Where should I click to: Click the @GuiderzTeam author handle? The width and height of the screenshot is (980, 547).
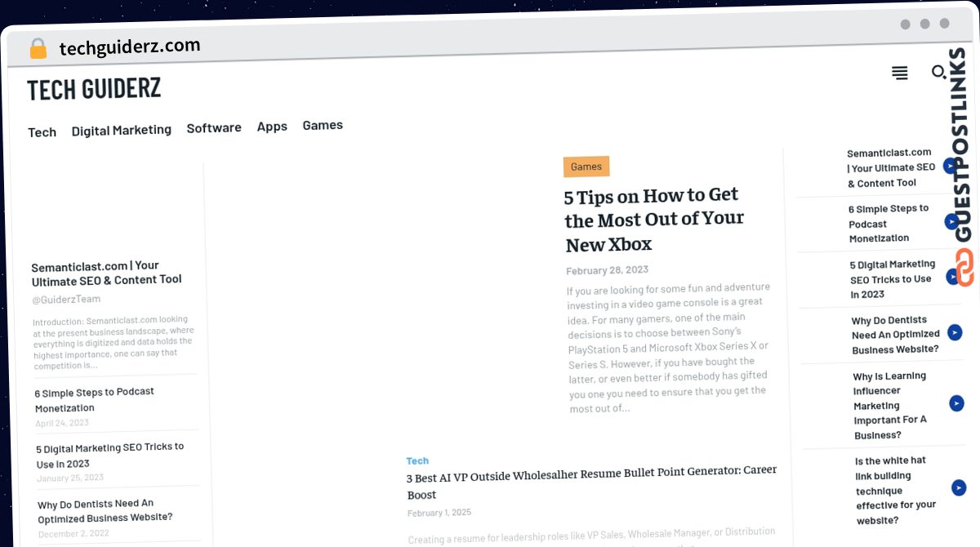tap(67, 300)
